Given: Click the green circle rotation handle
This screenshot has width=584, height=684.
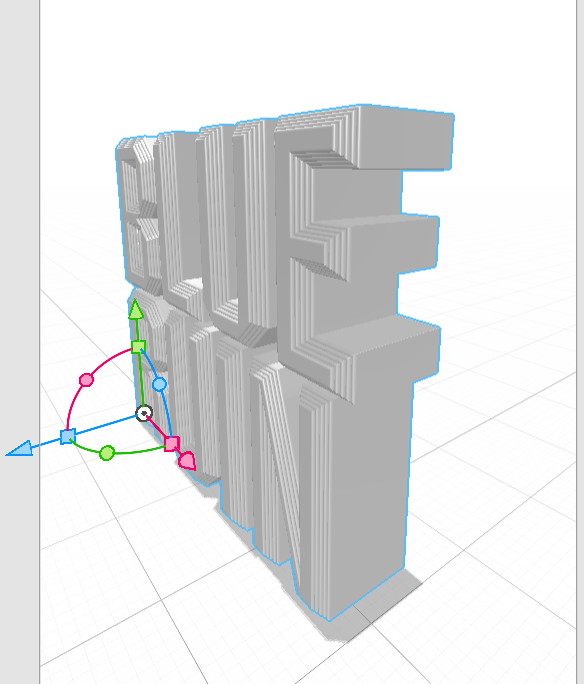Looking at the screenshot, I should pos(107,453).
